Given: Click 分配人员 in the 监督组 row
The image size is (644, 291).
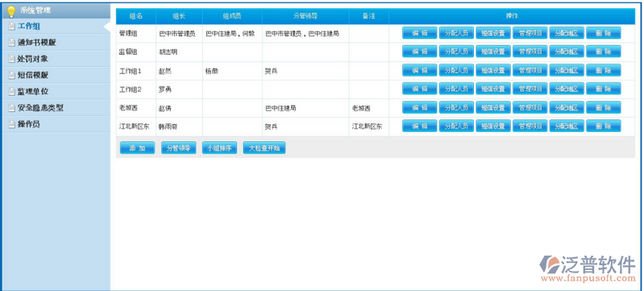Looking at the screenshot, I should pos(456,52).
